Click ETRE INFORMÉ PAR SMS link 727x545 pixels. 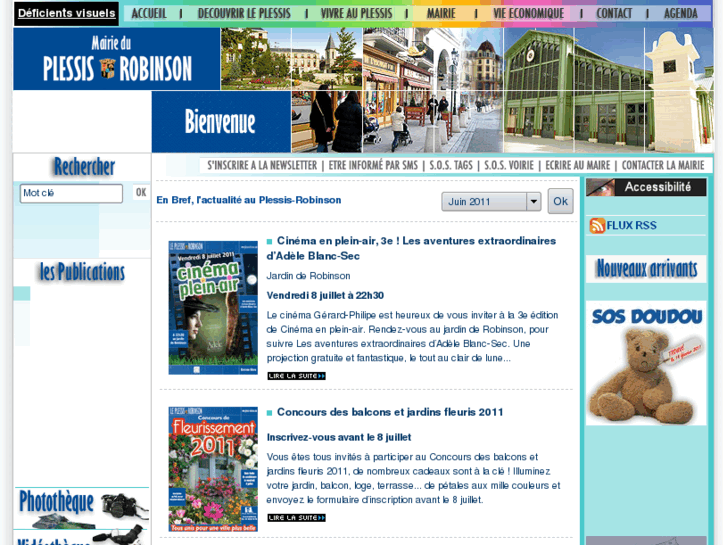click(x=373, y=166)
